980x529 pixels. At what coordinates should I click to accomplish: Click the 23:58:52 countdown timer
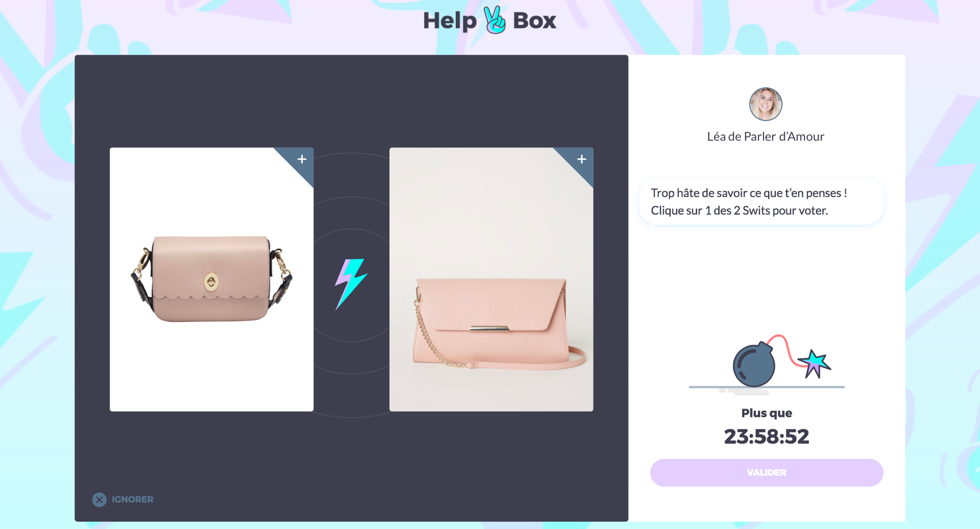[x=766, y=436]
